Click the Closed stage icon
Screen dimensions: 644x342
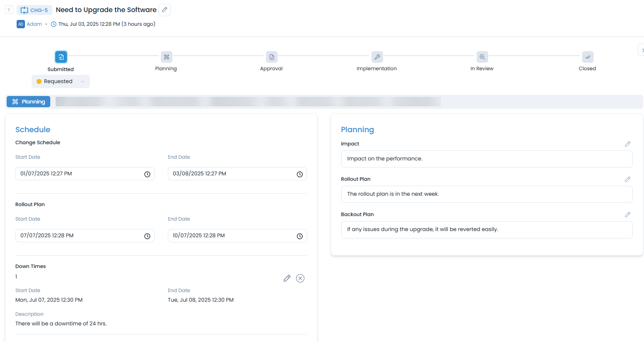click(587, 57)
